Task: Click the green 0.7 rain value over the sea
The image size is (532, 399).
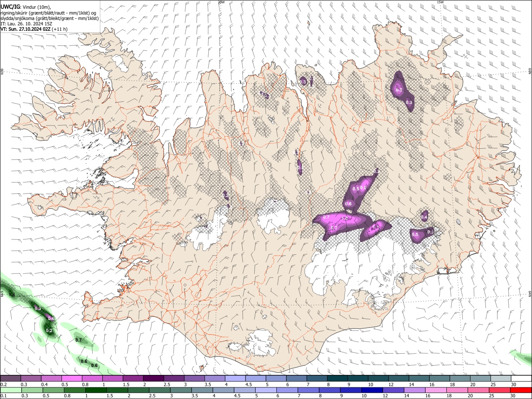Action: (x=79, y=340)
